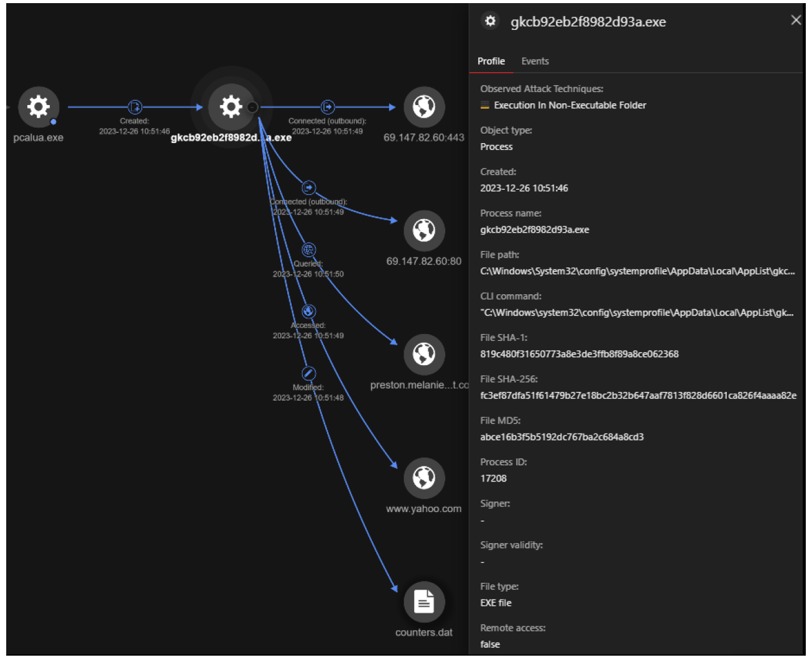The image size is (812, 660).
Task: Select the Profile tab
Action: tap(491, 61)
